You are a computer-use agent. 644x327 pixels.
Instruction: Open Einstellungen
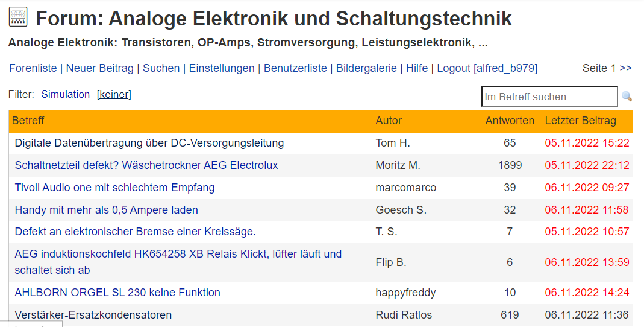(222, 68)
